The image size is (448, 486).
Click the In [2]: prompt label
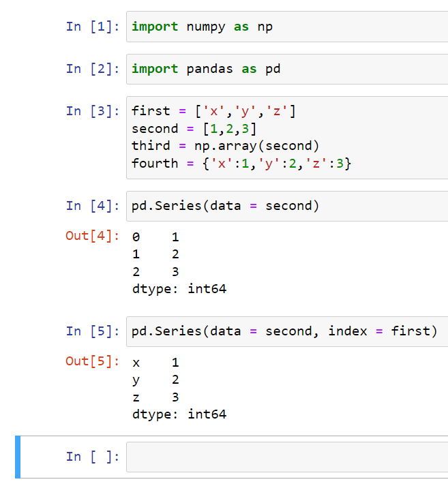coord(92,69)
